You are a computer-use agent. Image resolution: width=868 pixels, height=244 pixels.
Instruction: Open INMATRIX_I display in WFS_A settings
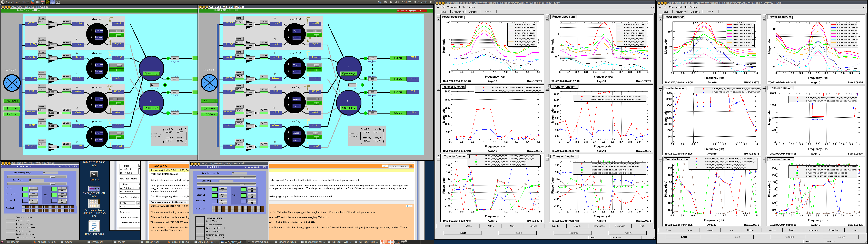tap(151, 74)
